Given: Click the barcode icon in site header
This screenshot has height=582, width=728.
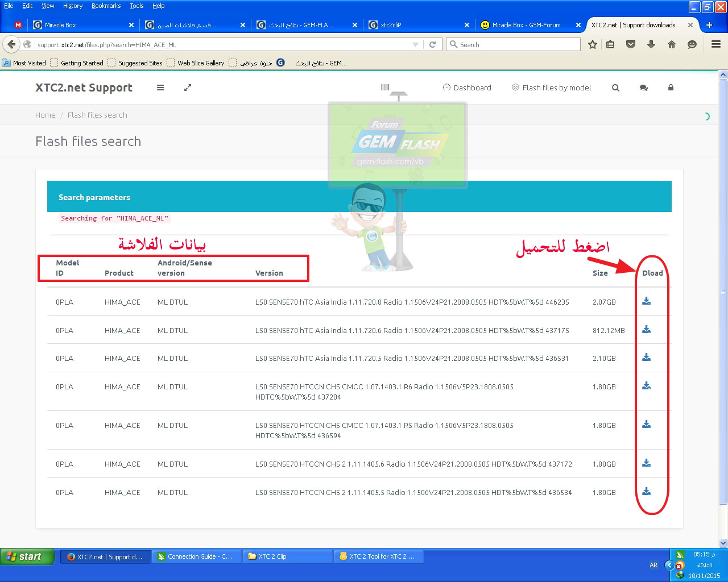Looking at the screenshot, I should 385,87.
